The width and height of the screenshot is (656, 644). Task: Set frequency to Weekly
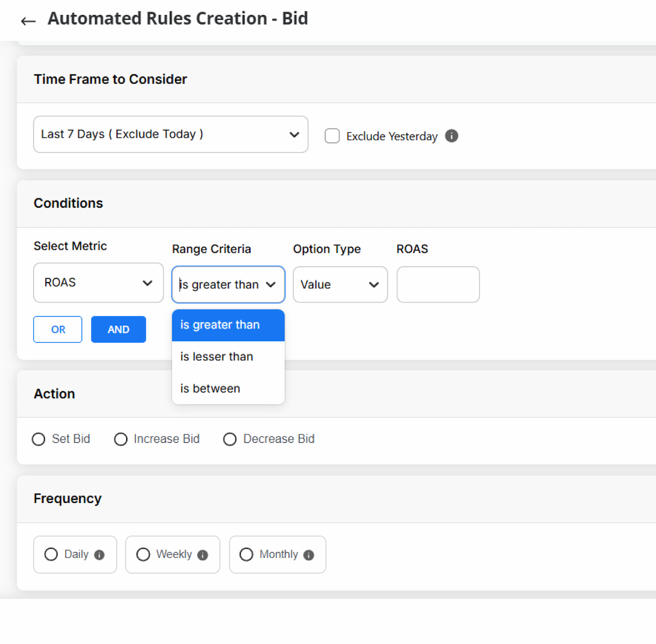[x=143, y=554]
